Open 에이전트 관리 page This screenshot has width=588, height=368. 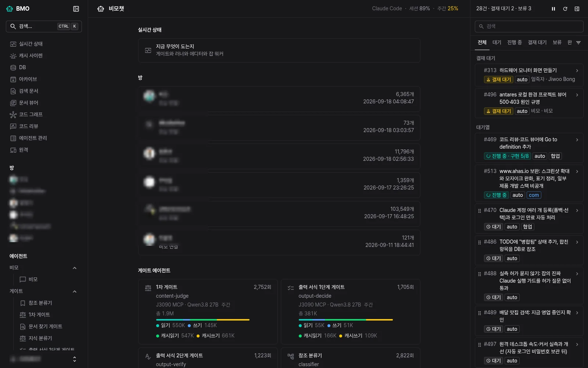44,138
